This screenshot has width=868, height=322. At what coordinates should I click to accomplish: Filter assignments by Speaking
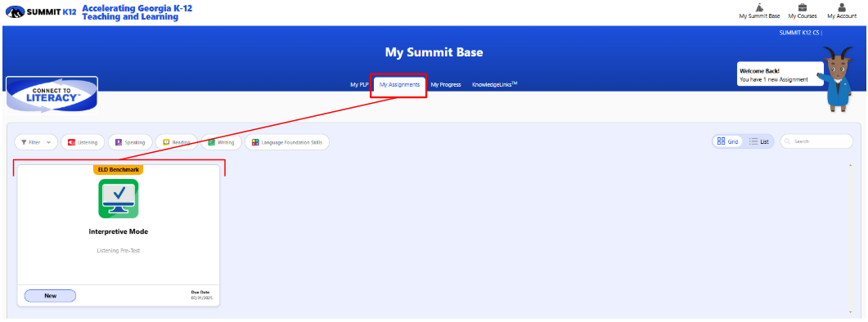(129, 142)
